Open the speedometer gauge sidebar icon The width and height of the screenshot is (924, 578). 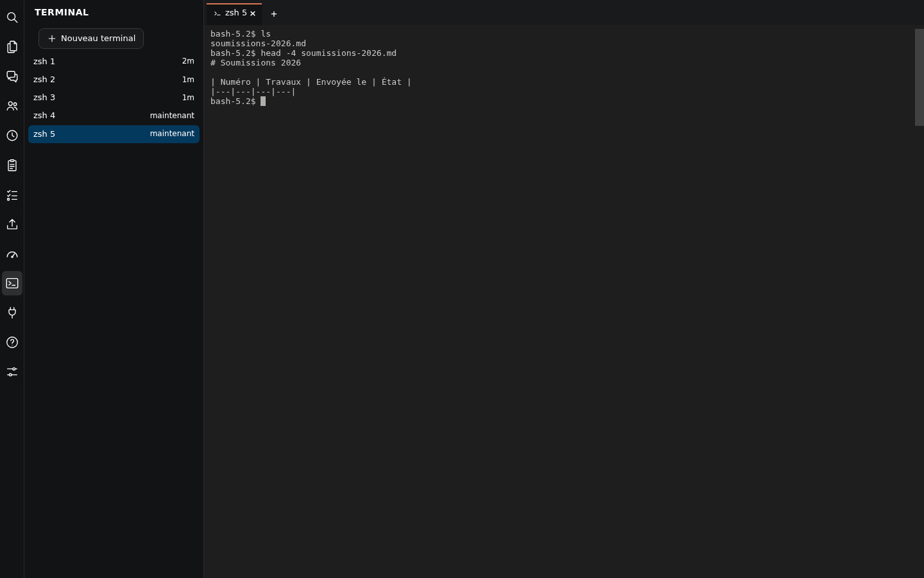tap(12, 254)
